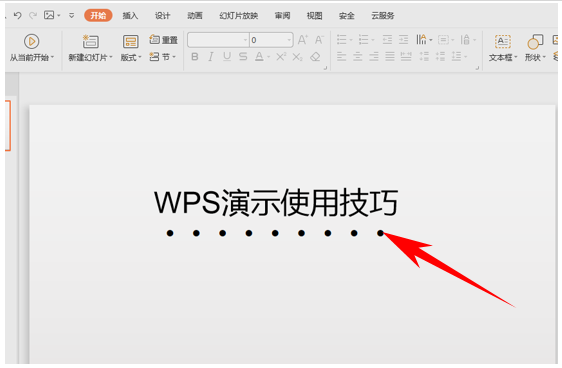Open the font size combo box

[272, 40]
